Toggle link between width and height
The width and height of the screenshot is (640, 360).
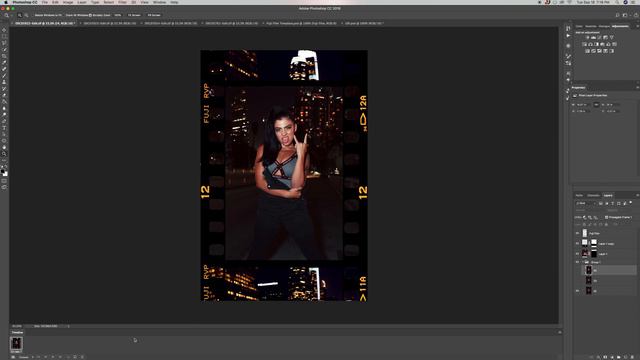tap(596, 105)
